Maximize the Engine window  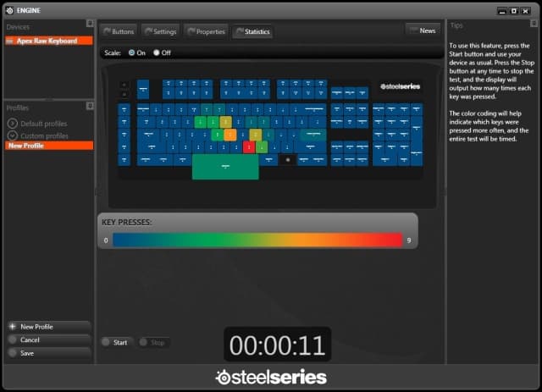514,11
